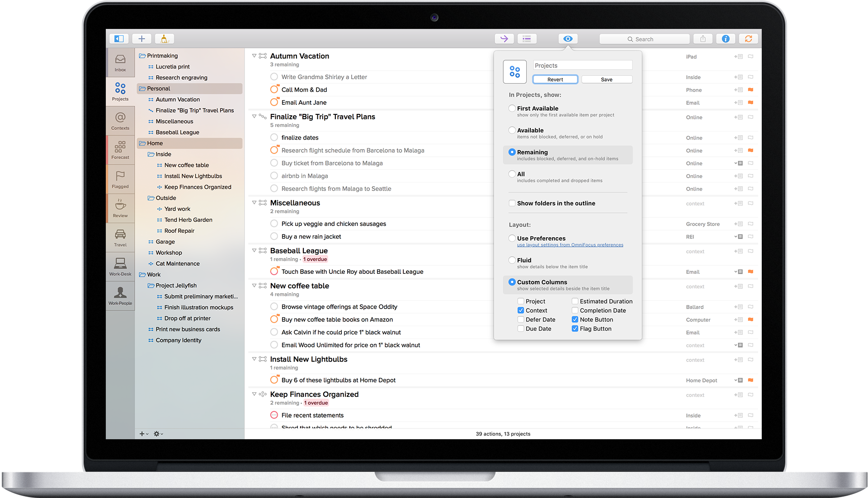Open the sidebar gear action menu

158,434
